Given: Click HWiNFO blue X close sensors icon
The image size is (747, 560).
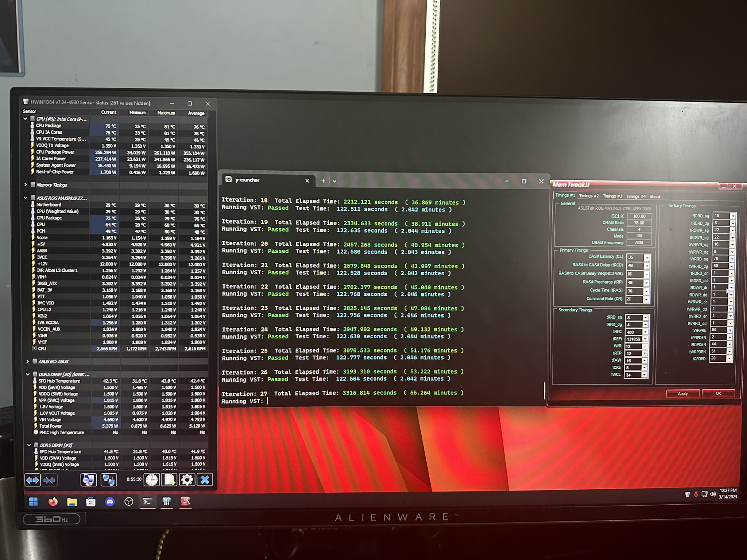Looking at the screenshot, I should point(205,480).
